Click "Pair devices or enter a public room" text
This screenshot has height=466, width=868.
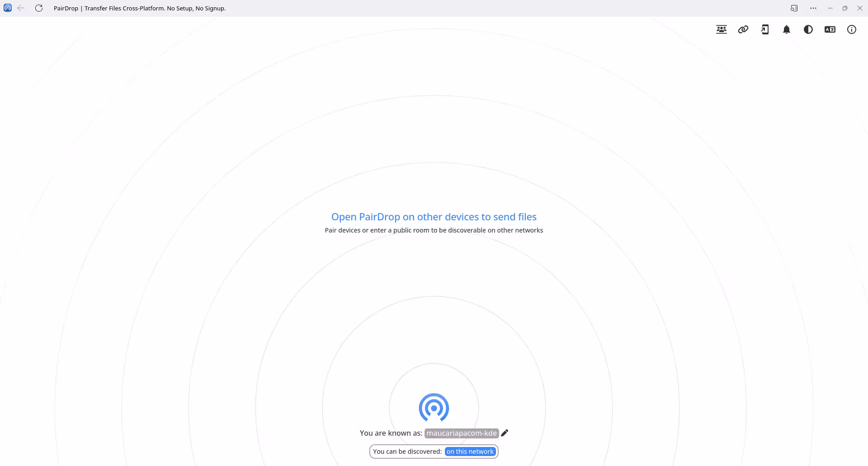coord(434,230)
